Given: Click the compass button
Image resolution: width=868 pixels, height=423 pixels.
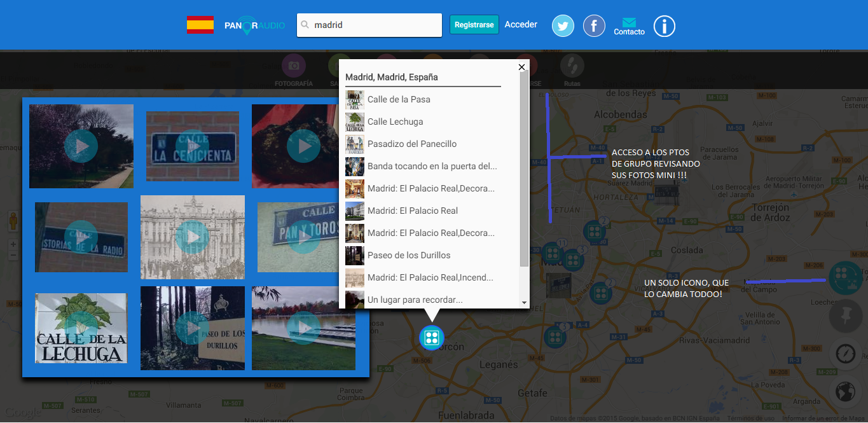Looking at the screenshot, I should 845,354.
